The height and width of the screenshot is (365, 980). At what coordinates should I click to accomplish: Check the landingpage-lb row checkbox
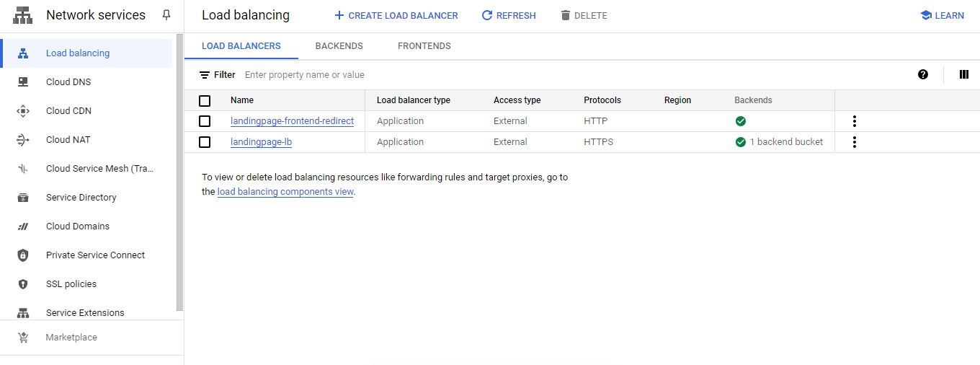click(x=205, y=142)
